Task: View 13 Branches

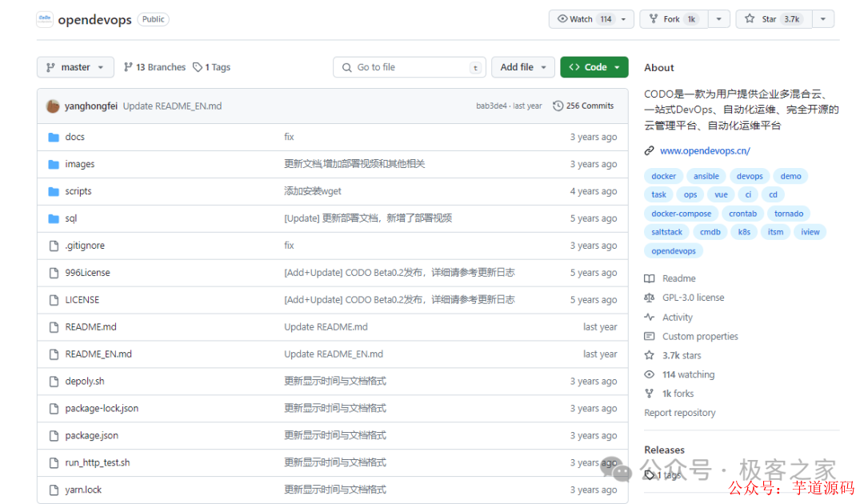Action: [x=155, y=67]
